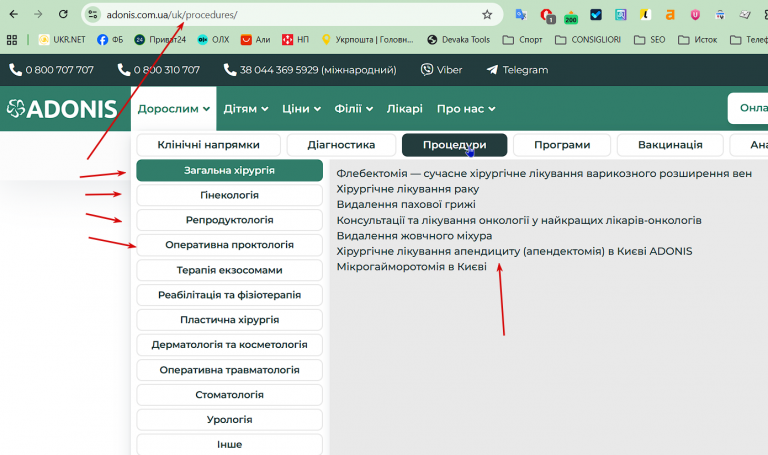Viewport: 768px width, 455px height.
Task: Open the blue checkmark extension icon
Action: pos(596,15)
